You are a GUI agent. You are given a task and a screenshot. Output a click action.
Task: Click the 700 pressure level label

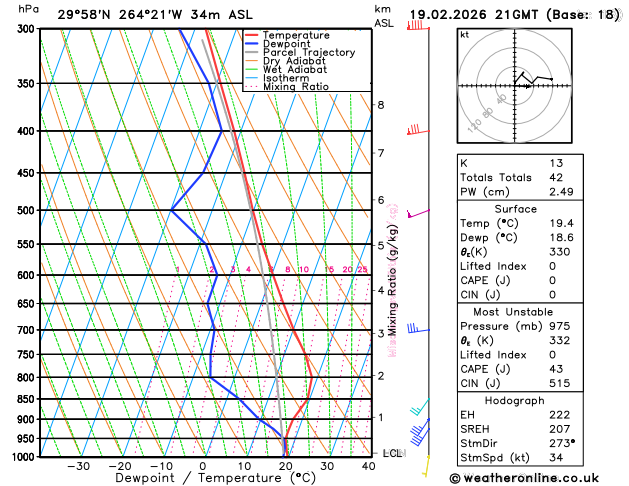(28, 330)
